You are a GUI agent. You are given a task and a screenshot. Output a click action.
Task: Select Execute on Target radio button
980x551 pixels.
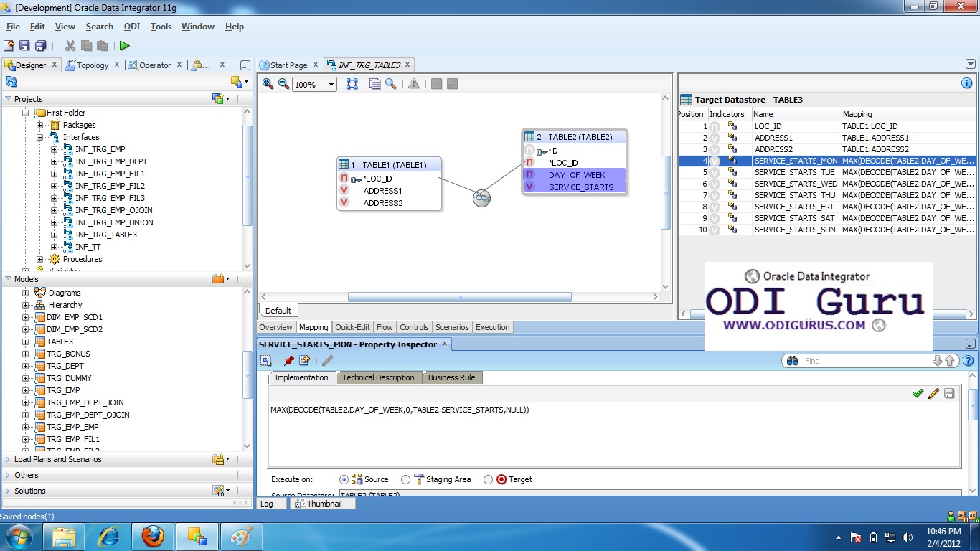(489, 479)
